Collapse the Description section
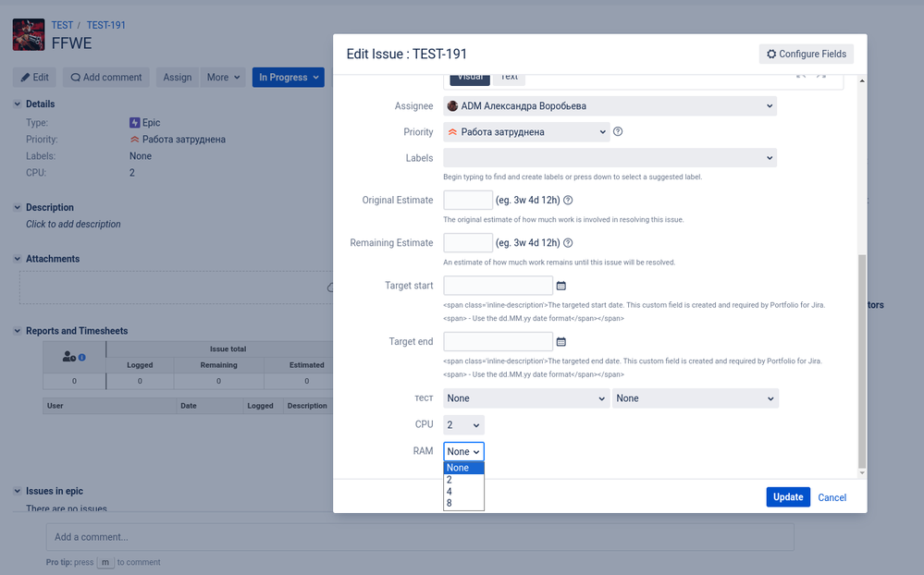Viewport: 924px width, 575px height. [17, 207]
